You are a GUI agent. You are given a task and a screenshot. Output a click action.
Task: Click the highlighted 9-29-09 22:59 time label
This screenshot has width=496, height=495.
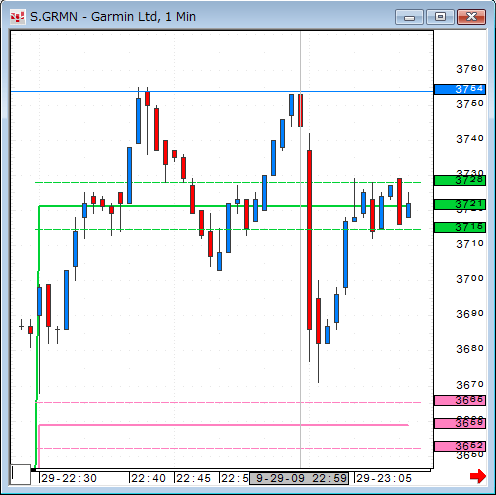299,478
